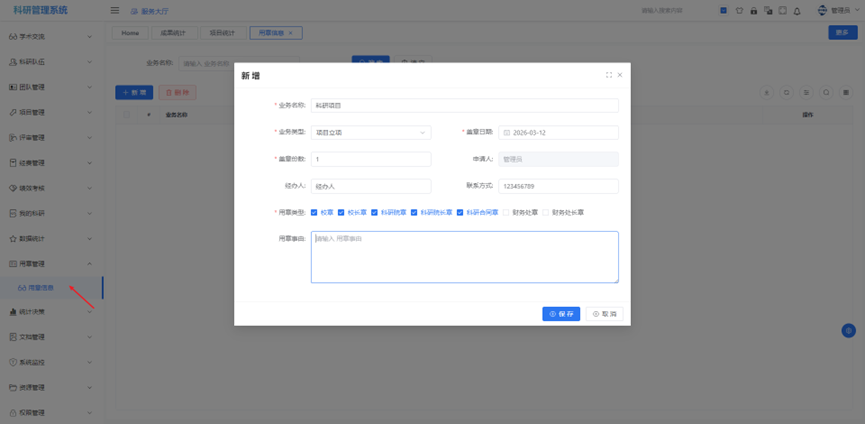This screenshot has height=424, width=865.
Task: Click the 联系方式 input field
Action: [558, 186]
